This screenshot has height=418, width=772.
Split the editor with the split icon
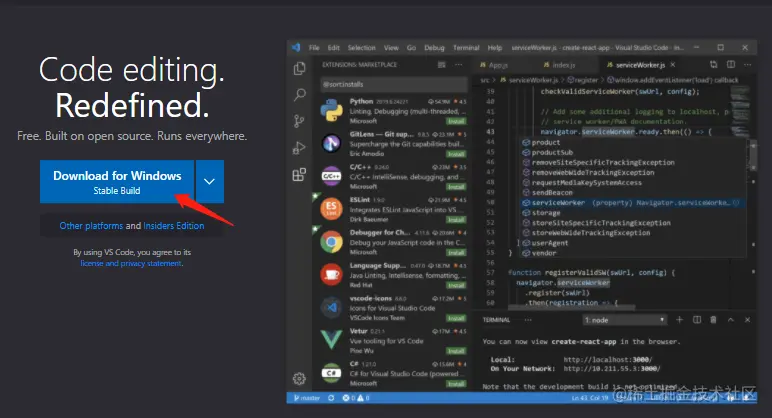(731, 64)
